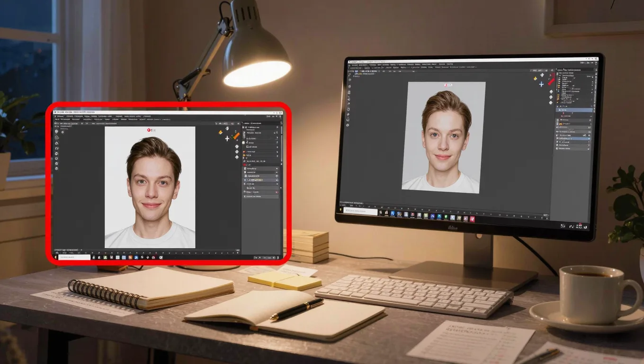Screen dimensions: 644x364
Task: Click the blue plus icon on the monitor screen
Action: tap(541, 84)
